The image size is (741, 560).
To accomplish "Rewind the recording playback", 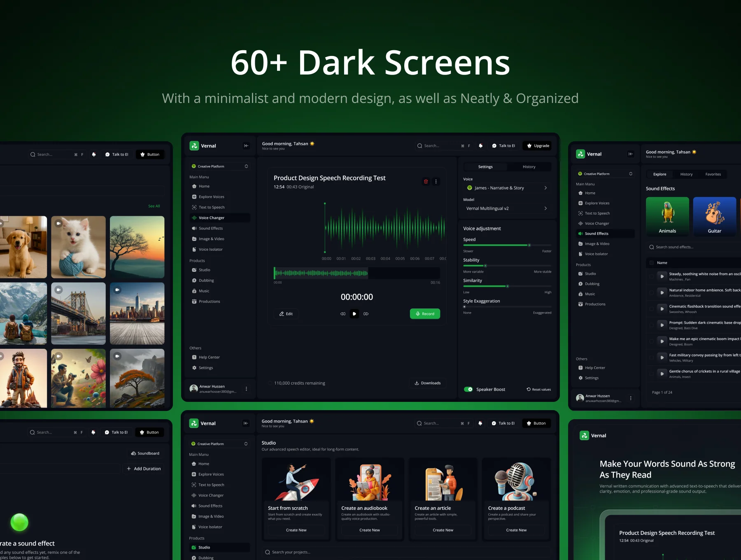I will pyautogui.click(x=343, y=314).
